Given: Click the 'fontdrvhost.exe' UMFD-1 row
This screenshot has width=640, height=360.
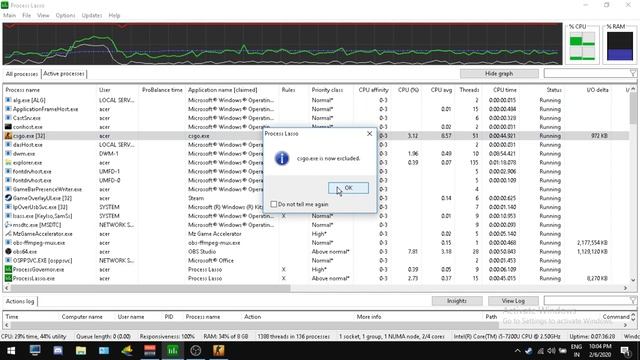Looking at the screenshot, I should coord(316,171).
